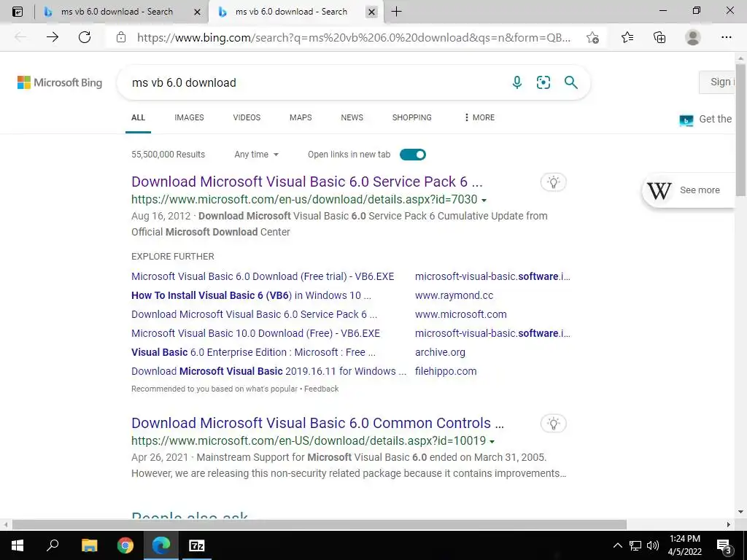The image size is (747, 560).
Task: Launch Google Chrome from taskbar
Action: (125, 545)
